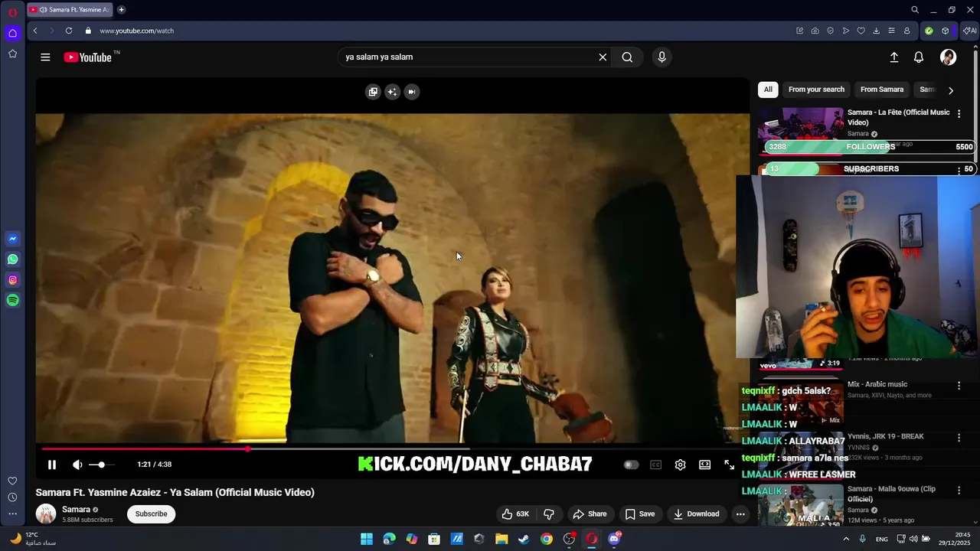Open Discord from taskbar
Viewport: 980px width, 551px height.
[614, 539]
